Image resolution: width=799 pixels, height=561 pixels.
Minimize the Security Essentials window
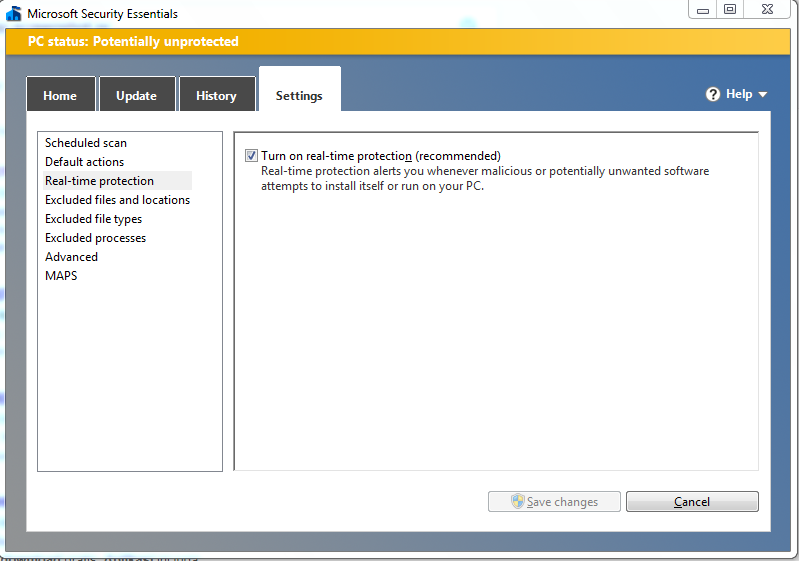[x=703, y=9]
